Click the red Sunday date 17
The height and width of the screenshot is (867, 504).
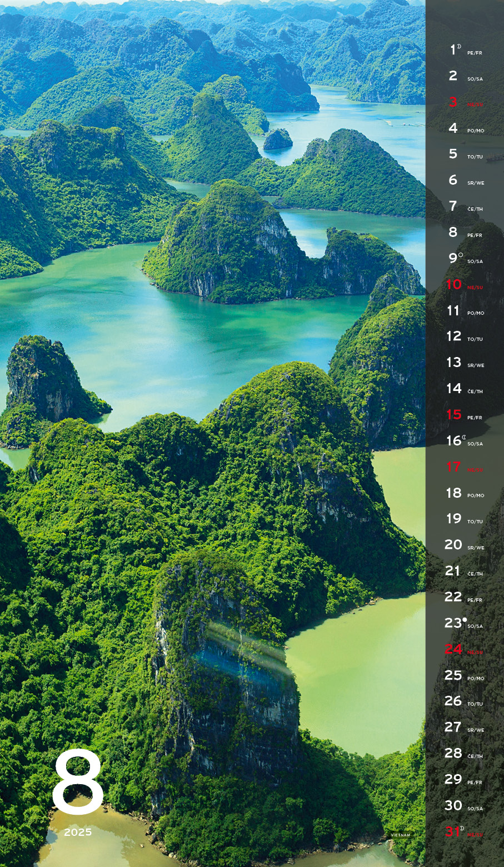454,467
